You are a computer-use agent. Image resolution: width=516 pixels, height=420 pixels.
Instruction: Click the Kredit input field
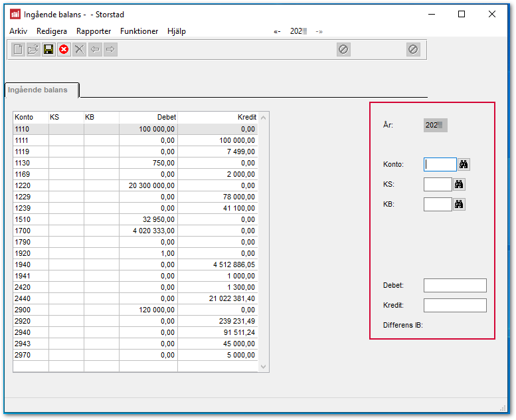coord(455,305)
